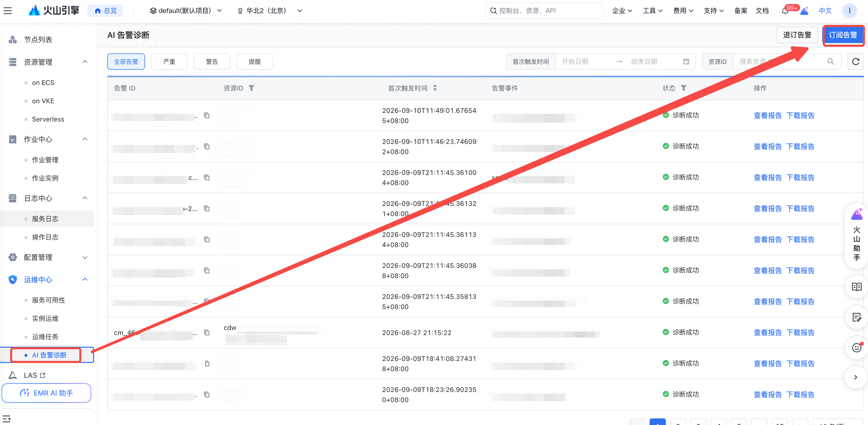Screen dimensions: 868x425
Task: Copy the alert ID in the first row
Action: pyautogui.click(x=207, y=115)
